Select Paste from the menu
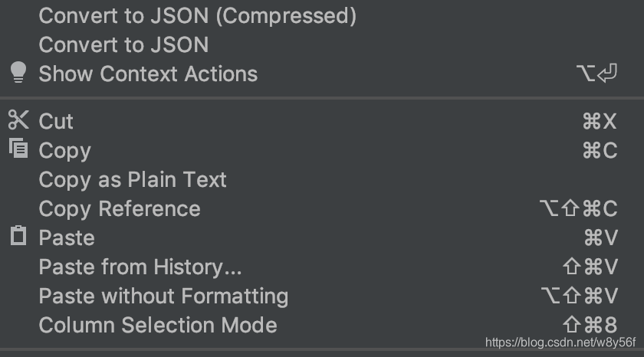 point(67,237)
